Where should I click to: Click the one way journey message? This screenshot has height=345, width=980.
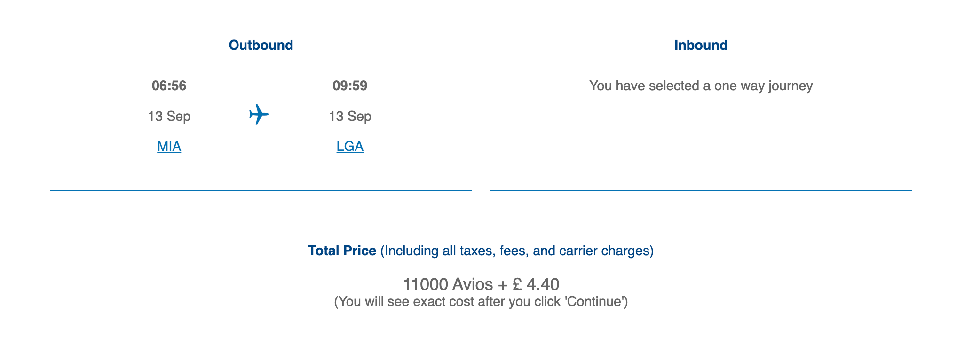coord(701,86)
